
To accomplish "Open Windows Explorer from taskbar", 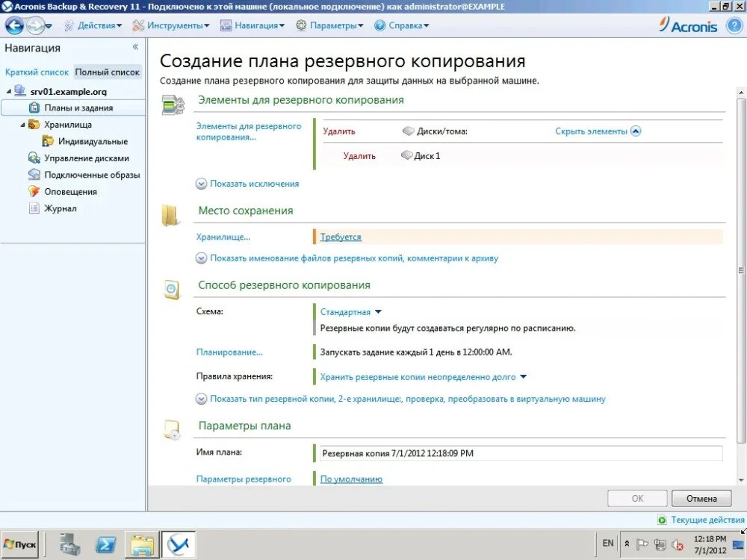I will pos(142,545).
